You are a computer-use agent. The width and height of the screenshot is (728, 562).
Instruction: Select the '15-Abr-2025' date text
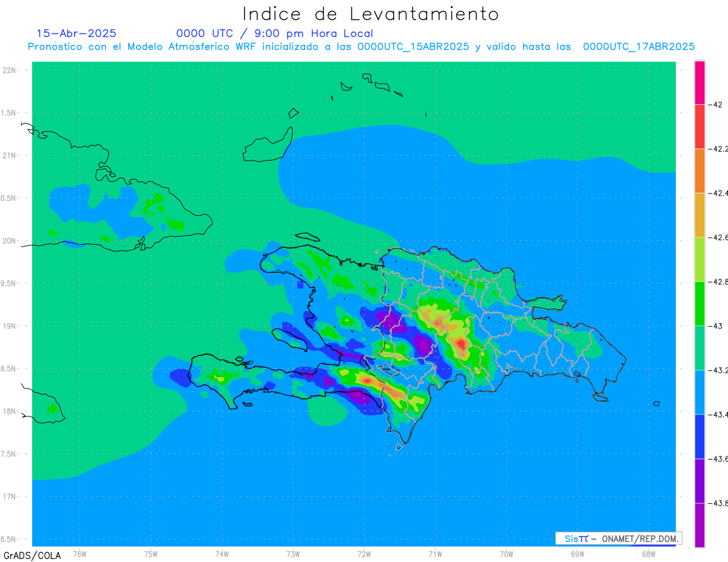pos(76,33)
